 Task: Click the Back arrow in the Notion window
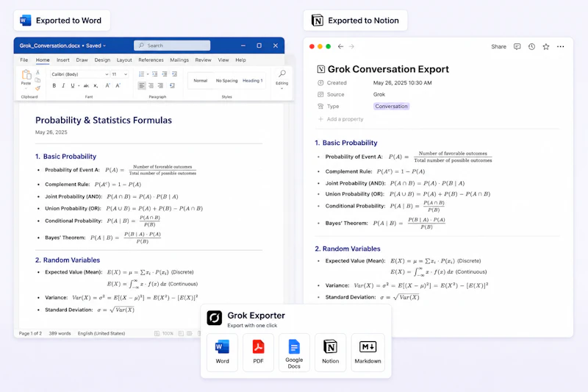(x=340, y=46)
